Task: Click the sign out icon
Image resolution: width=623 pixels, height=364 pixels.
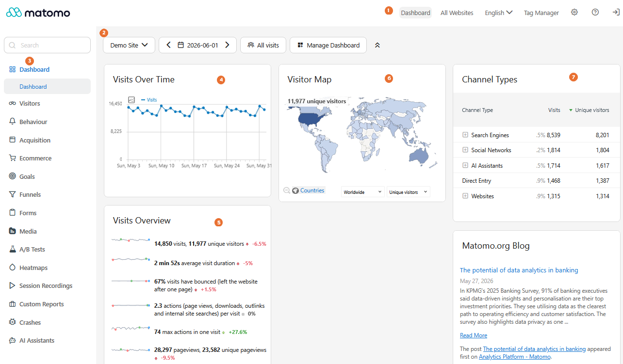Action: 616,13
